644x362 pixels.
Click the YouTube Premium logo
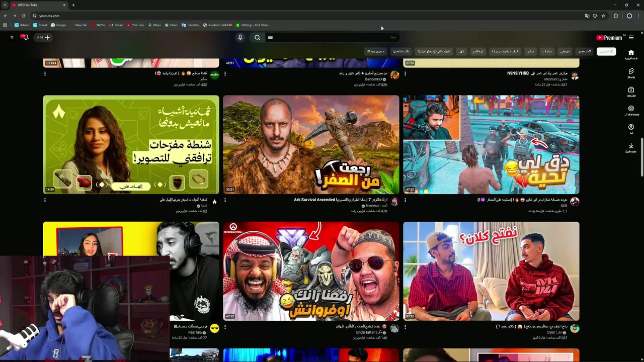(609, 37)
